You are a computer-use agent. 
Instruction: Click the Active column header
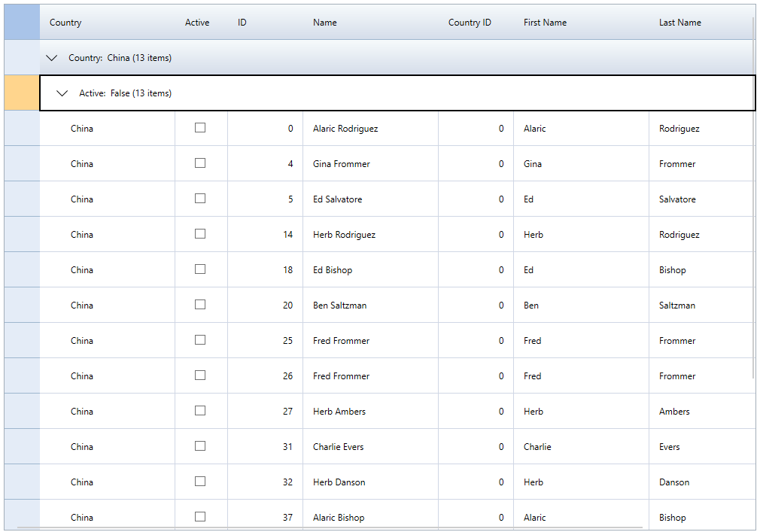pos(197,23)
